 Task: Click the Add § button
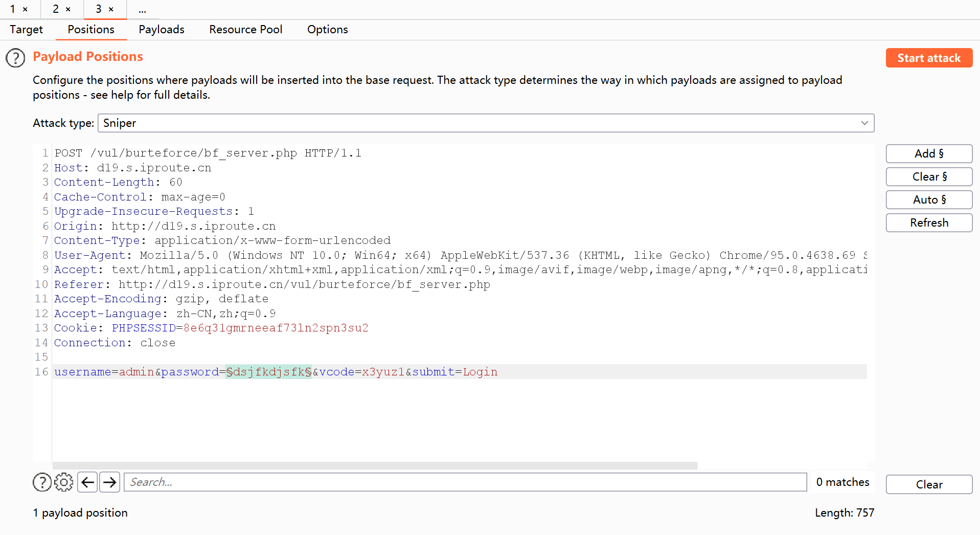[x=928, y=153]
